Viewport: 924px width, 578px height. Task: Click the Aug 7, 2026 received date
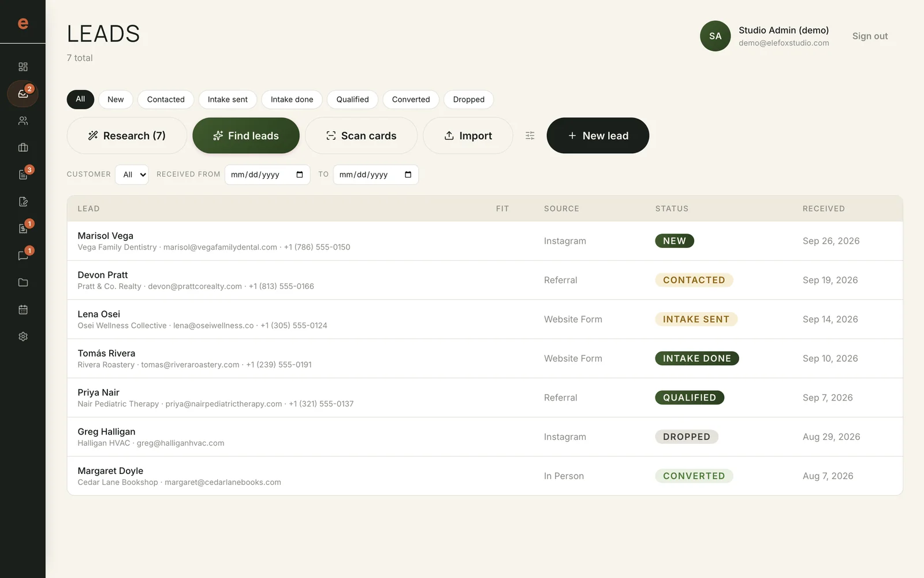click(828, 476)
